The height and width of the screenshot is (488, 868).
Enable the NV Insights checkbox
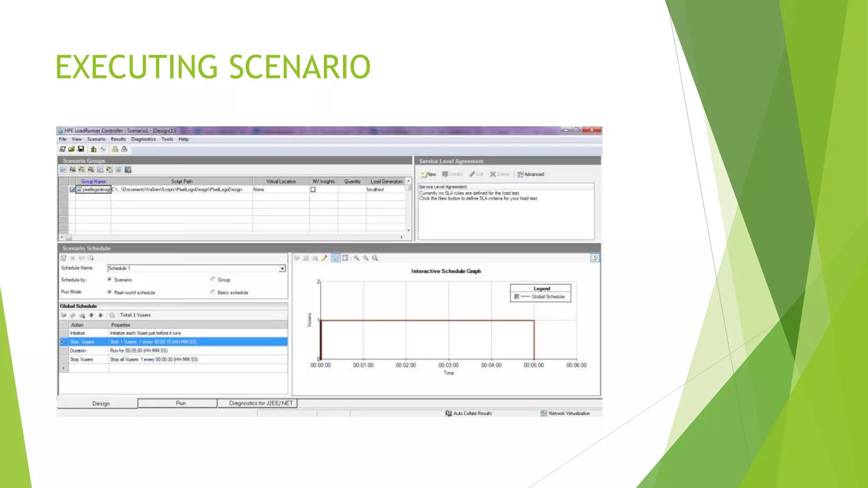click(313, 190)
